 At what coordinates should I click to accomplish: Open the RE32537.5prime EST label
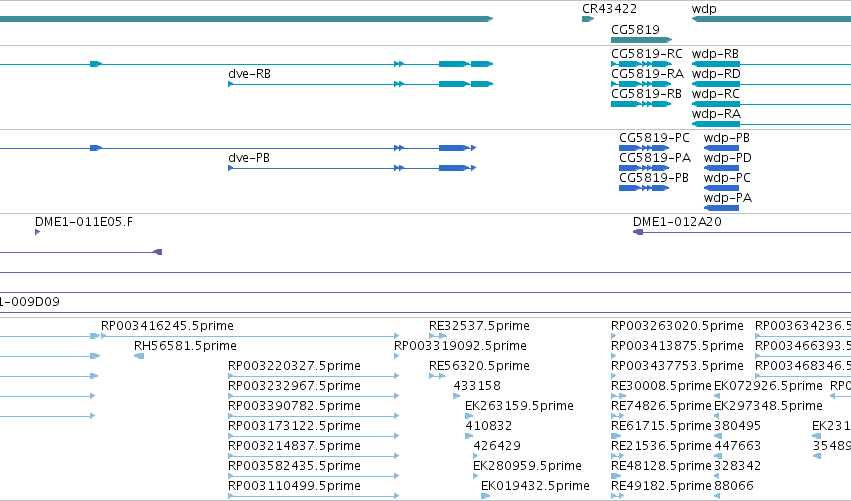pos(479,326)
